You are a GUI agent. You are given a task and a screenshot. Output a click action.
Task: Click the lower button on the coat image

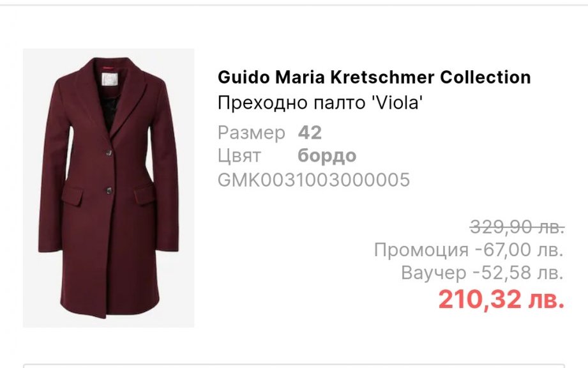pos(109,191)
